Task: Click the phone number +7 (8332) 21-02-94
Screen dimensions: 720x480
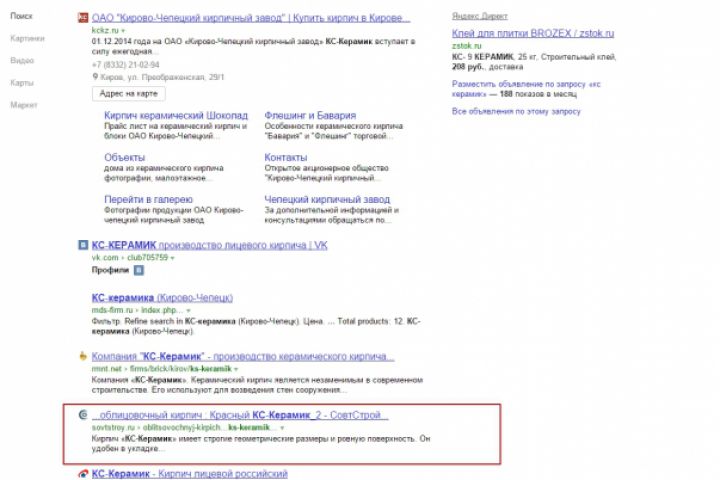Action: click(125, 65)
